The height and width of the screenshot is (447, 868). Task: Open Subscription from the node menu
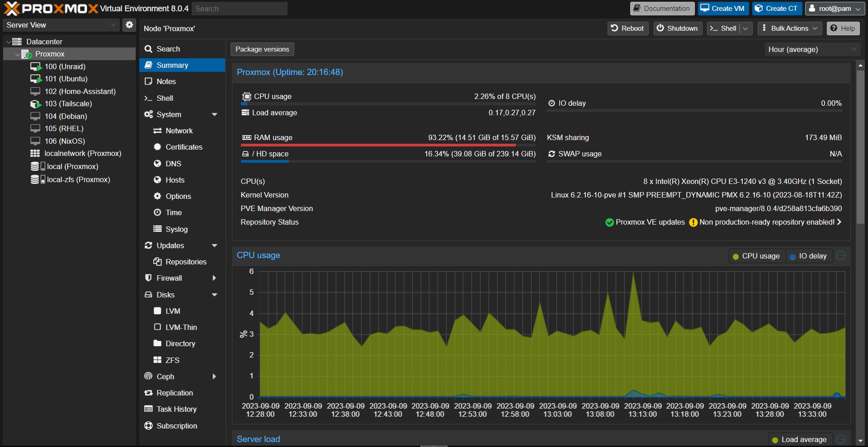[x=176, y=426]
